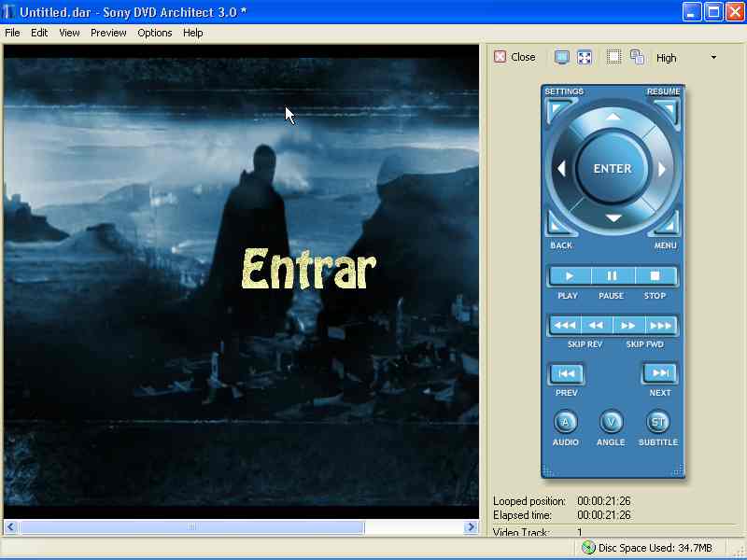Viewport: 747px width, 560px height.
Task: Click the Sony DVD Architect title bar icon
Action: (8, 12)
